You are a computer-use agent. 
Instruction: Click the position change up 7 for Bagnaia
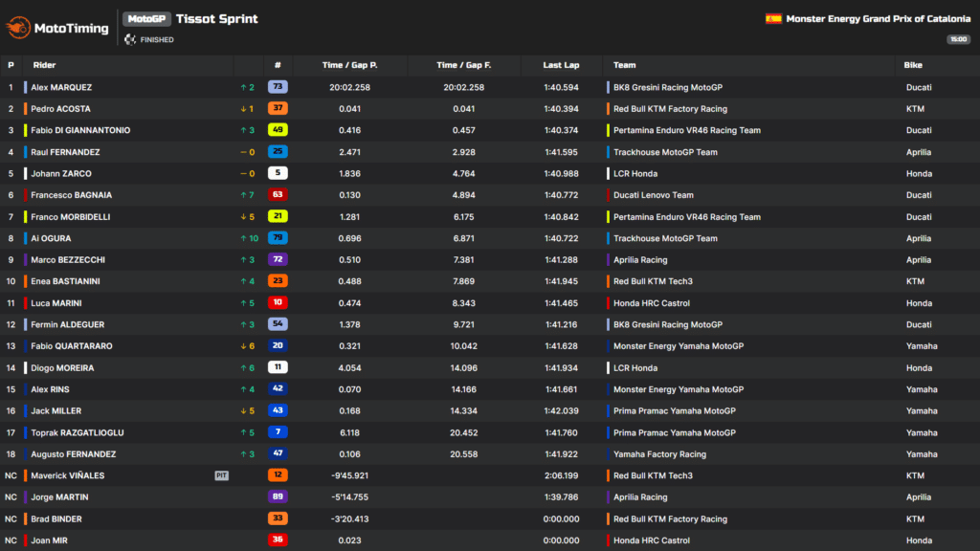tap(248, 195)
